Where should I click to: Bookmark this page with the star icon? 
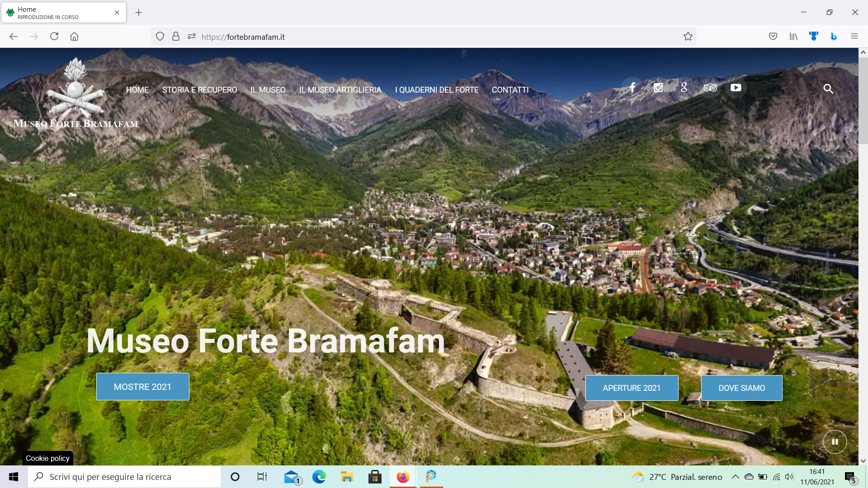tap(688, 37)
